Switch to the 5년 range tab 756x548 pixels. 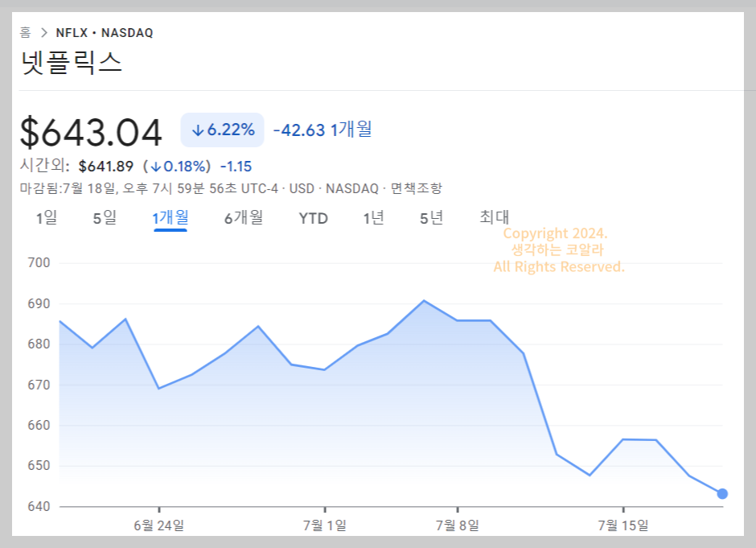click(431, 218)
